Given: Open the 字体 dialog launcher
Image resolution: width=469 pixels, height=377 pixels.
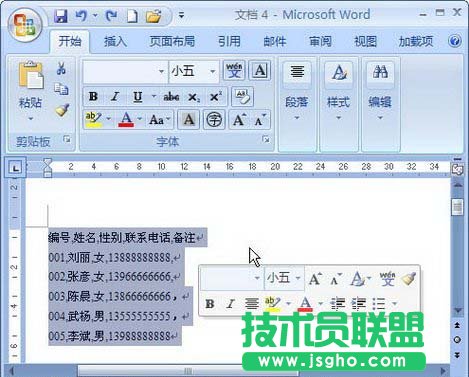Looking at the screenshot, I should point(266,139).
